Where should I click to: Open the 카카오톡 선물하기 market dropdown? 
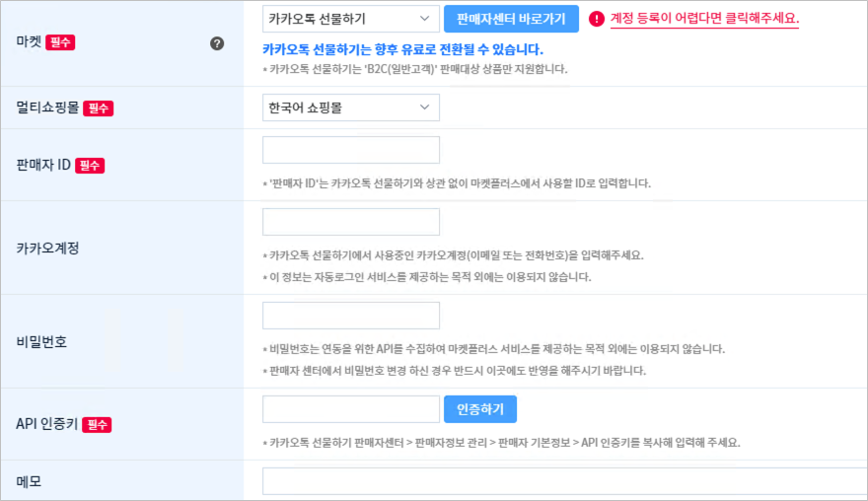[x=351, y=19]
